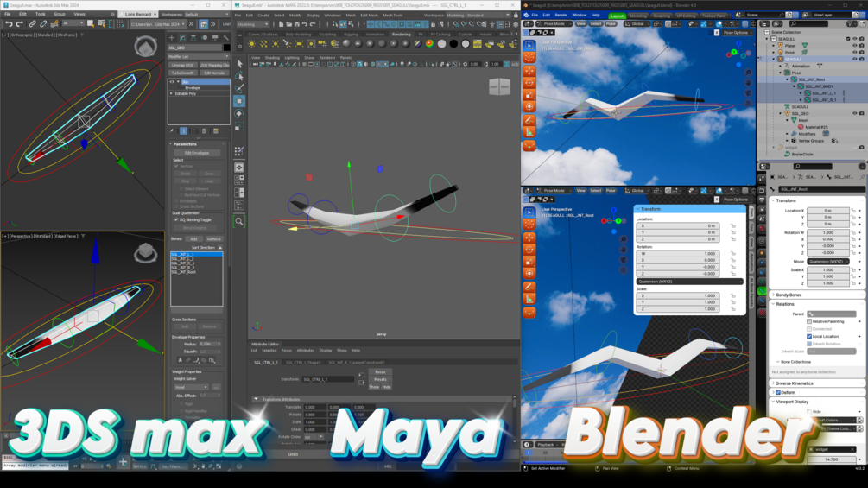
Task: Hide the SGL_GEO object in Blender outliner
Action: (855, 113)
